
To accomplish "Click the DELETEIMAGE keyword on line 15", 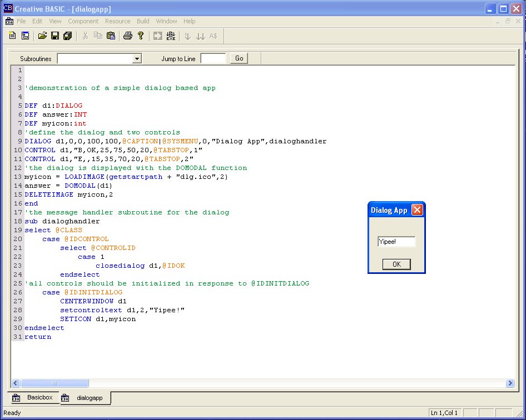I will click(x=49, y=194).
